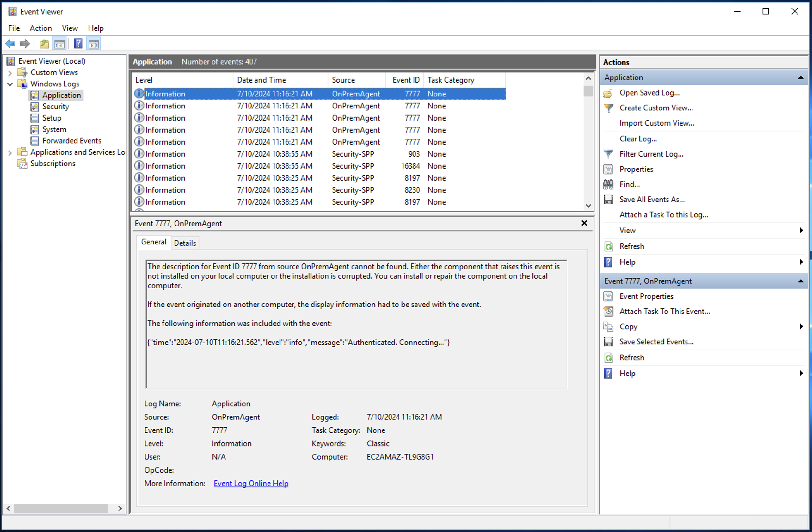Collapse the Windows Logs tree node
812x532 pixels.
pos(10,84)
